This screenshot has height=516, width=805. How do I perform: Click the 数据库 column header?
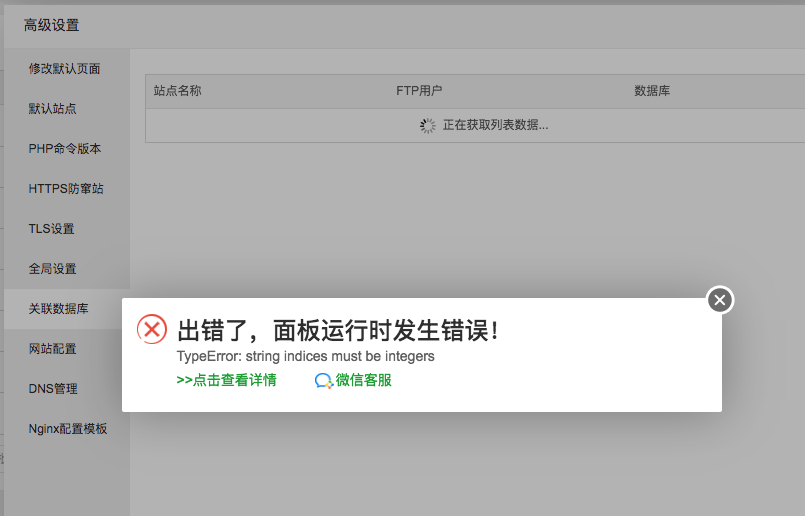(652, 91)
